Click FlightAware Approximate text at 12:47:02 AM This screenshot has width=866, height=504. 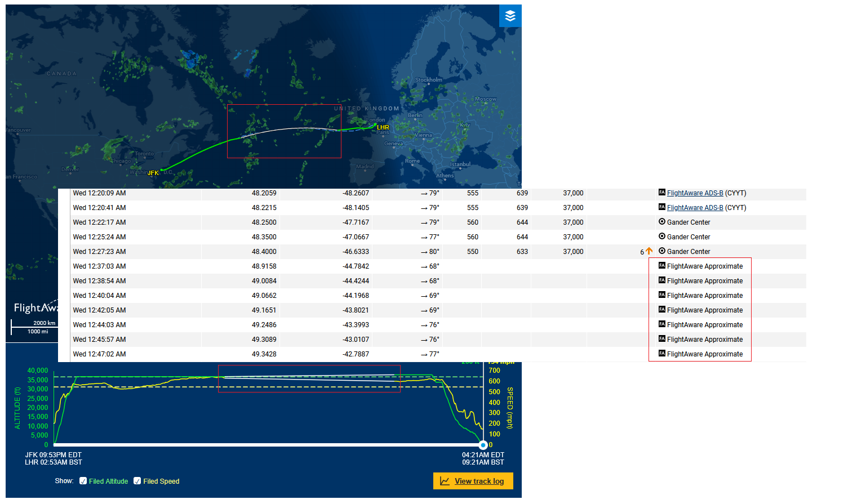705,354
